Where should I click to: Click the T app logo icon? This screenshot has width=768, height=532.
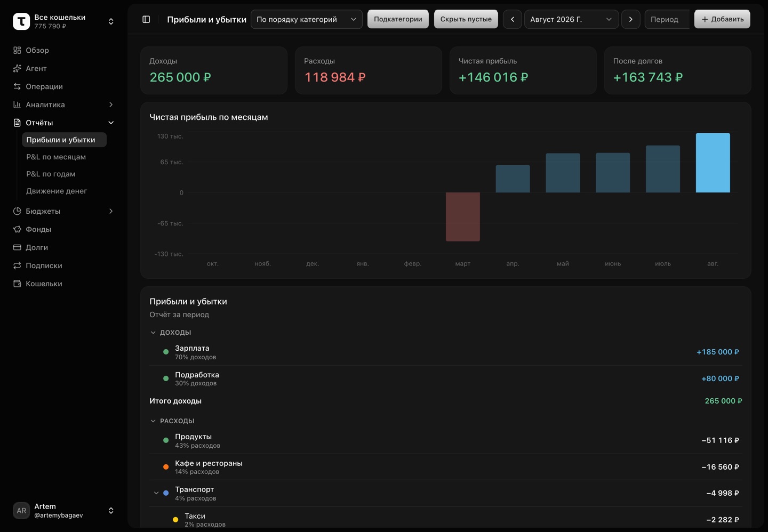(x=21, y=21)
